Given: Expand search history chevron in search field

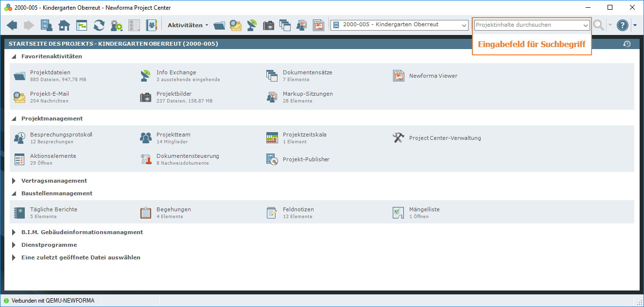Looking at the screenshot, I should tap(586, 25).
